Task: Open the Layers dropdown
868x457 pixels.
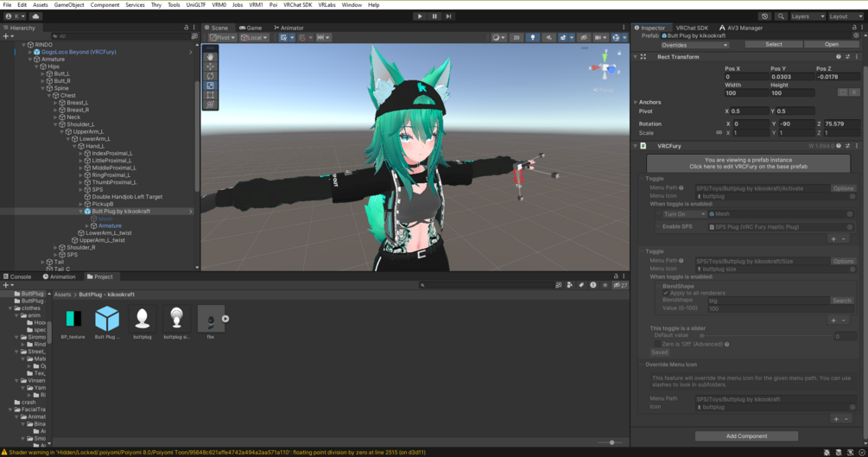Action: pos(808,16)
